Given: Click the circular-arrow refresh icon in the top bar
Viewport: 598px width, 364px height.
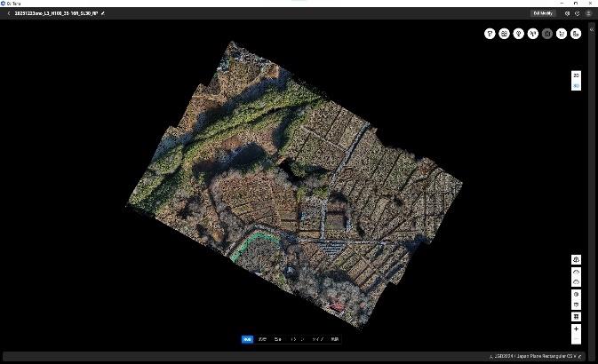Looking at the screenshot, I should (x=578, y=13).
